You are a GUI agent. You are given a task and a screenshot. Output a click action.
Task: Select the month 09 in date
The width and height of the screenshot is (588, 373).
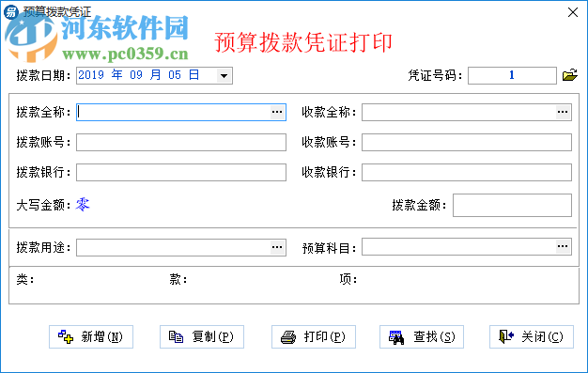[136, 75]
